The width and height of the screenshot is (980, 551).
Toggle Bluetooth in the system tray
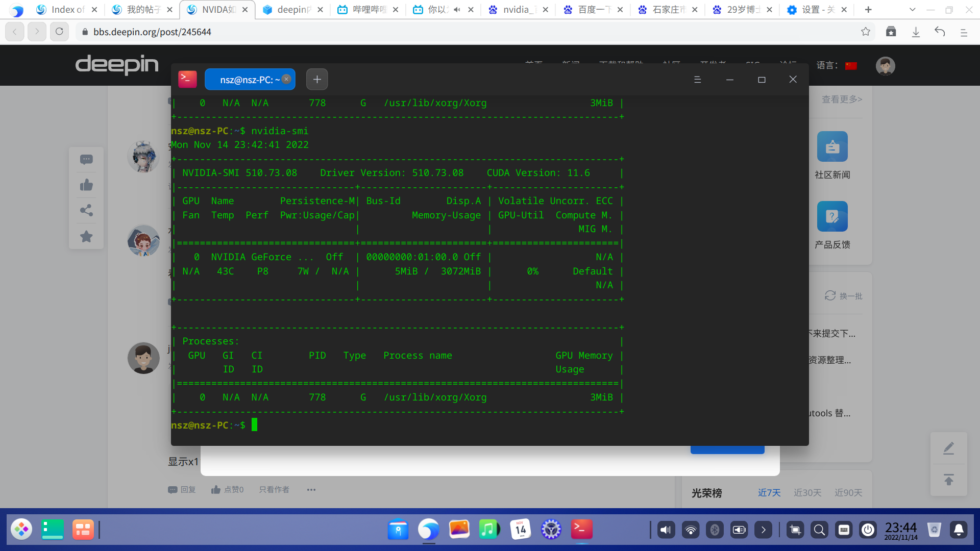click(715, 530)
